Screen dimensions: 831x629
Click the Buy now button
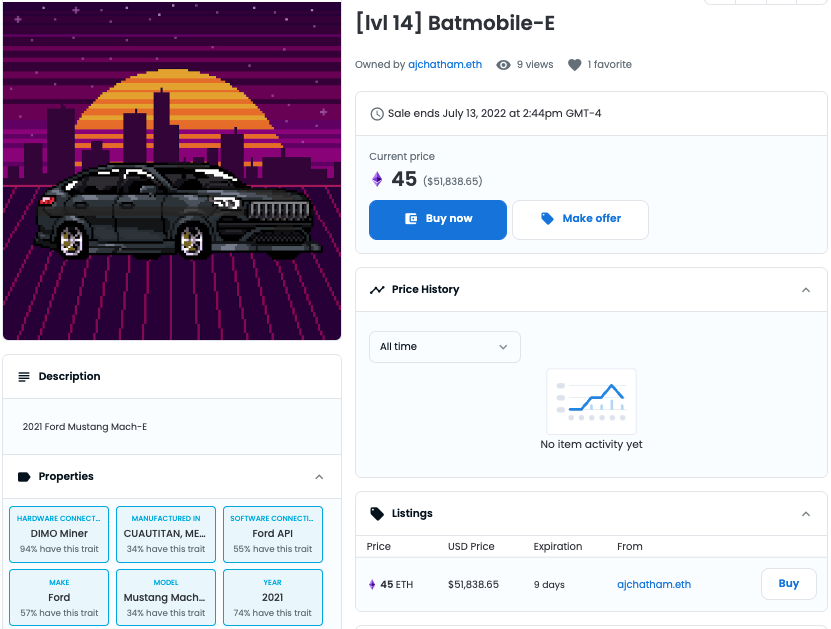pos(438,220)
